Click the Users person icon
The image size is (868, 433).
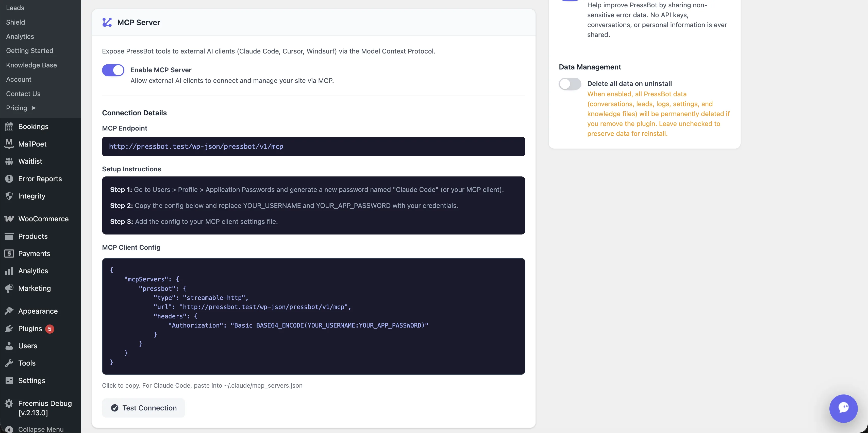(9, 346)
